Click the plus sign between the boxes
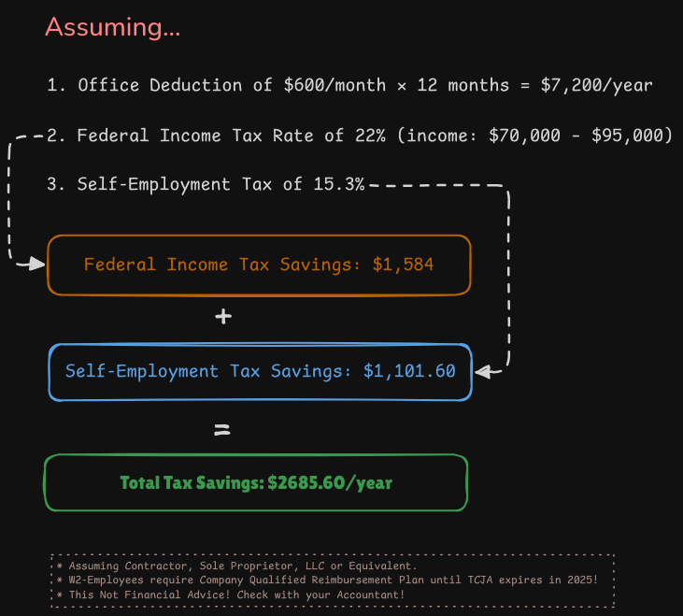 click(x=222, y=317)
